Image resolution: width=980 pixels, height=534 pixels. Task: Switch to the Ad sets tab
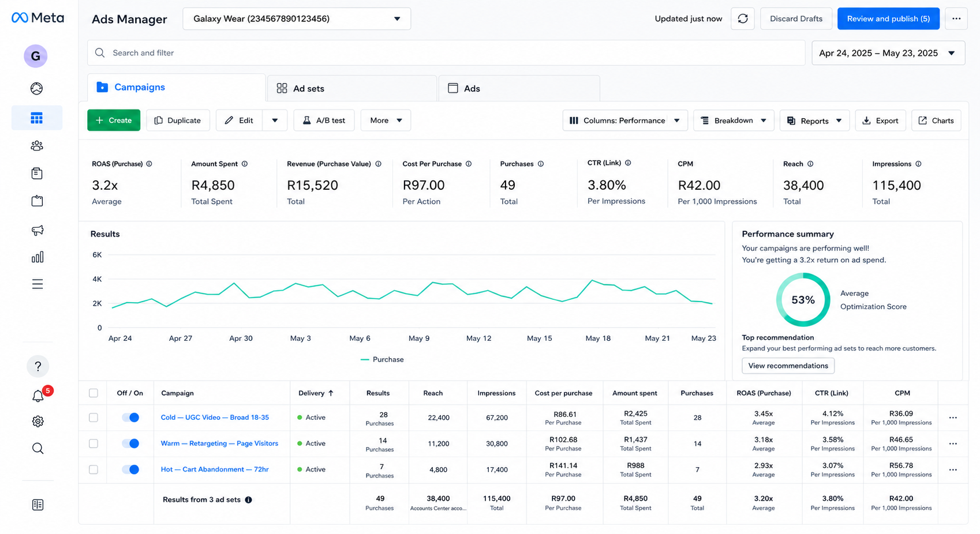click(x=352, y=88)
